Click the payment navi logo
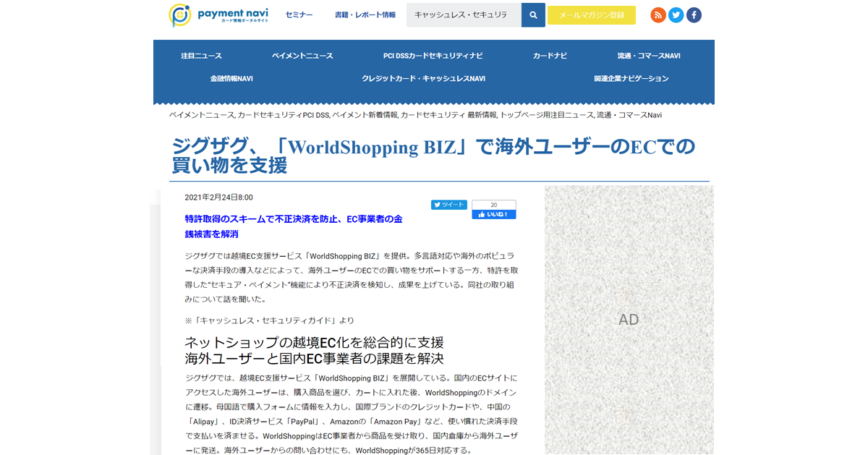Viewport: 868px width, 455px height. pyautogui.click(x=219, y=15)
